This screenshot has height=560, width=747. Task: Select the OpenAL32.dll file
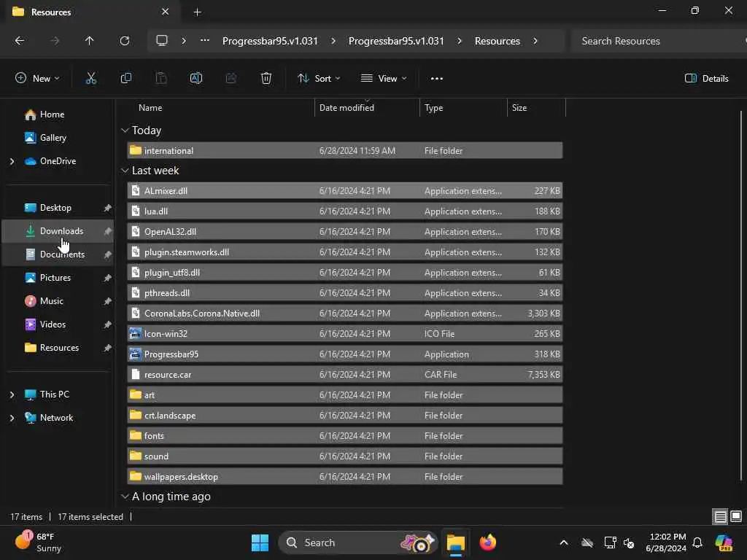point(345,232)
